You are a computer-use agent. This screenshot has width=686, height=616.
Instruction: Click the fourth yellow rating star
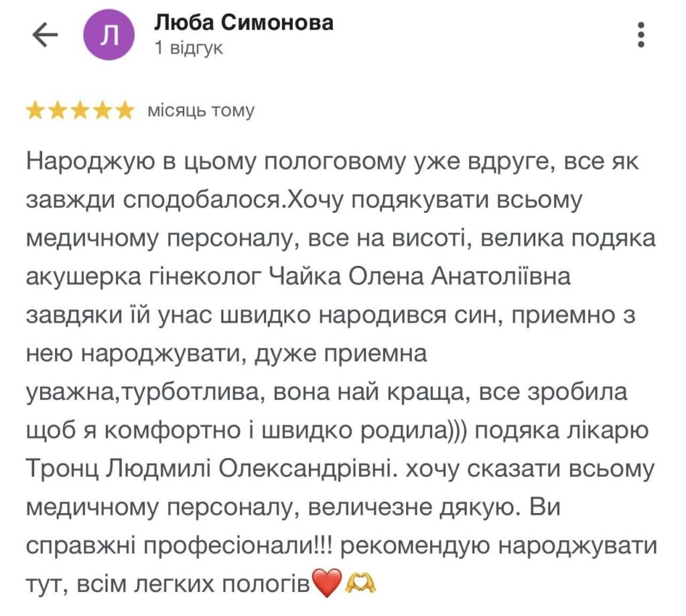(102, 111)
